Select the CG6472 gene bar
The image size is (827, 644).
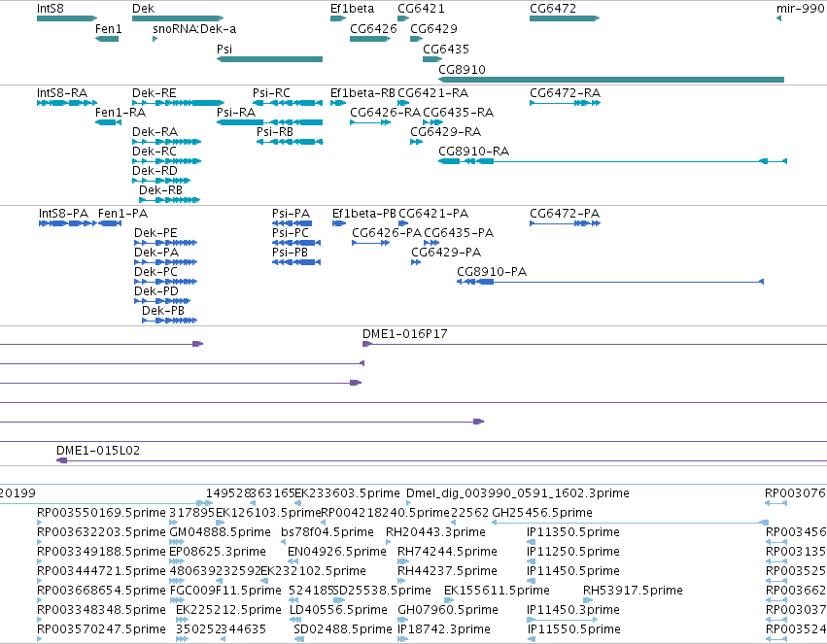pyautogui.click(x=565, y=18)
